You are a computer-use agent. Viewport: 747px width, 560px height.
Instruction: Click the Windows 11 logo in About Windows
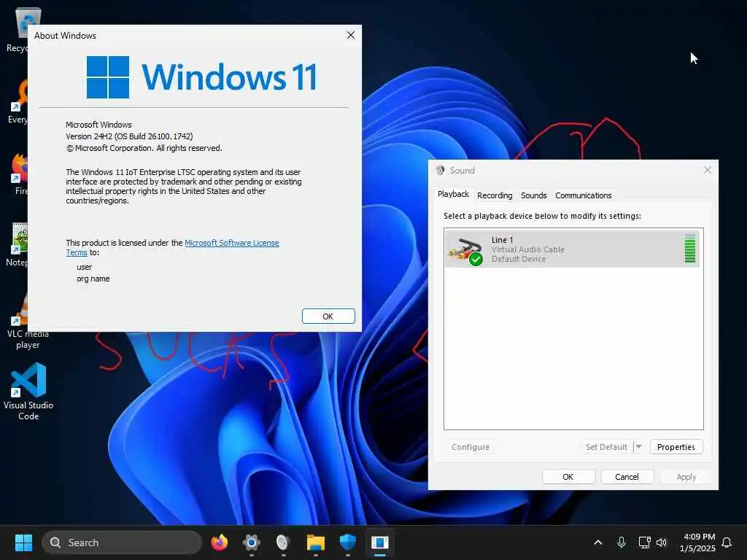[202, 77]
